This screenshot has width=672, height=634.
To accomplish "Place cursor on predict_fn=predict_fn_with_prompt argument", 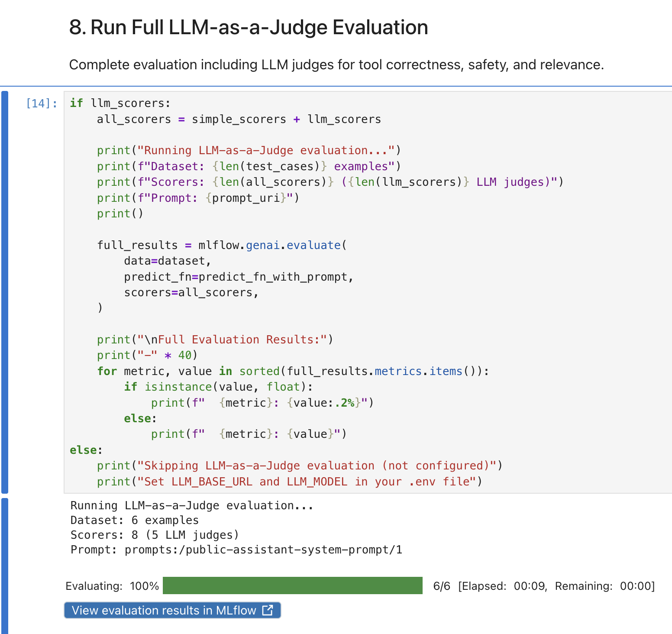I will pos(238,277).
